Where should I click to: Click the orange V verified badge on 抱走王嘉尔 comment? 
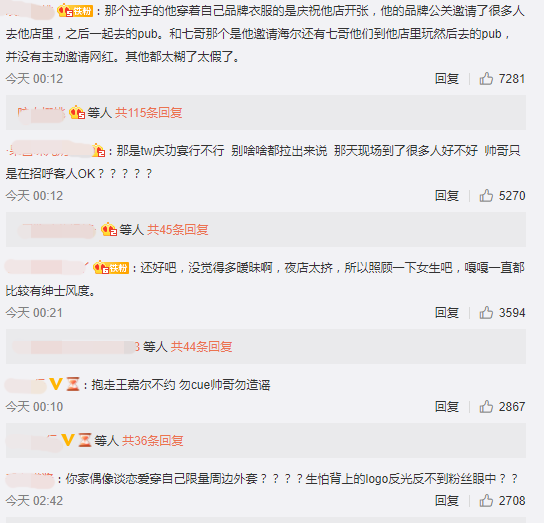coord(56,384)
